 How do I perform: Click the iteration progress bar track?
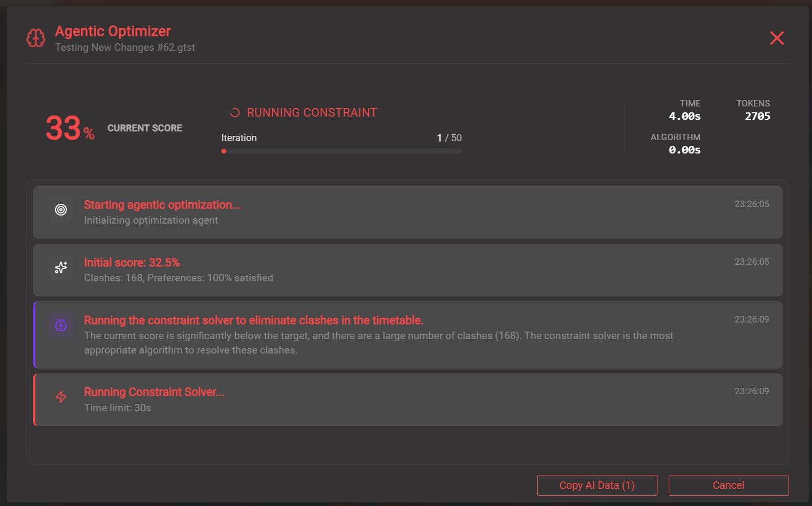coord(342,151)
